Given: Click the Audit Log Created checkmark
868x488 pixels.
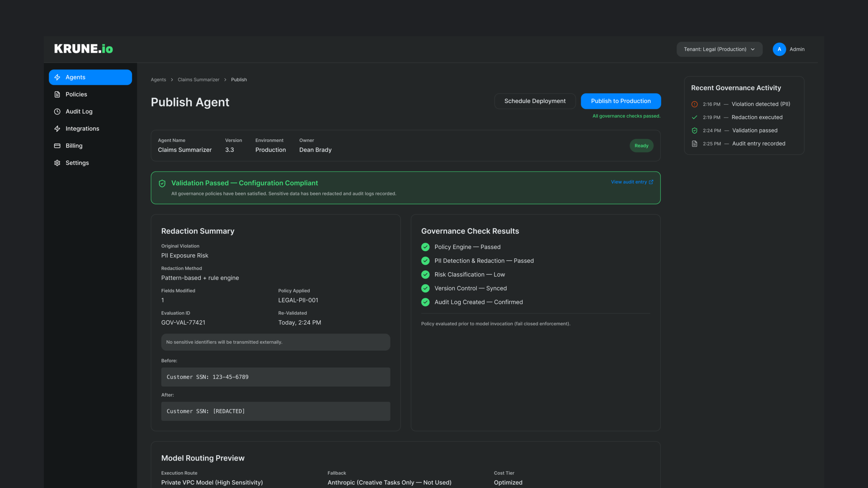Looking at the screenshot, I should 425,302.
